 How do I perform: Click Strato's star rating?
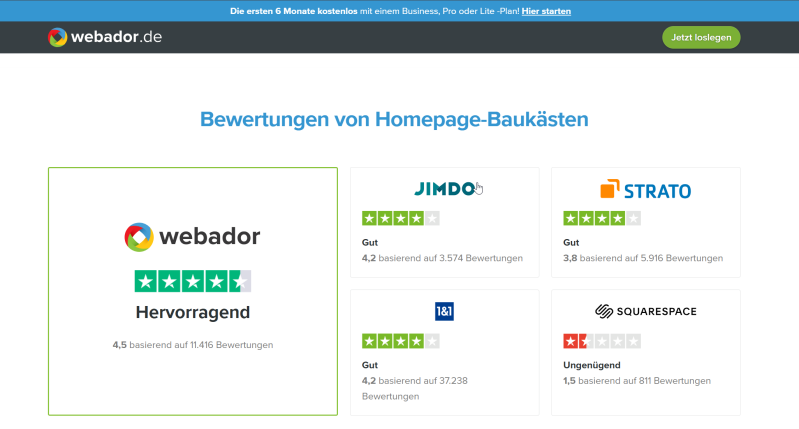coord(602,219)
